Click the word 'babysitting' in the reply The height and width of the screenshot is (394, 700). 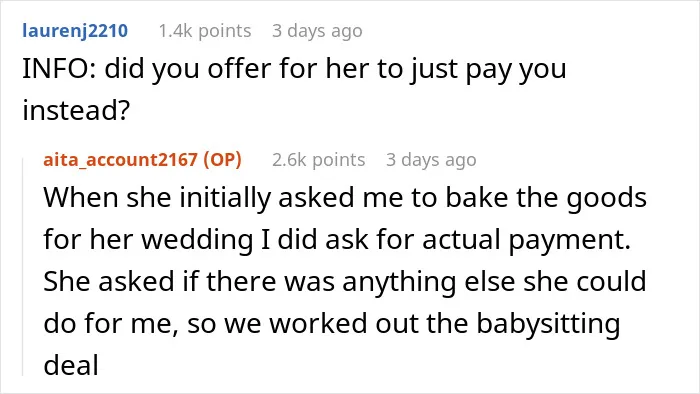548,324
